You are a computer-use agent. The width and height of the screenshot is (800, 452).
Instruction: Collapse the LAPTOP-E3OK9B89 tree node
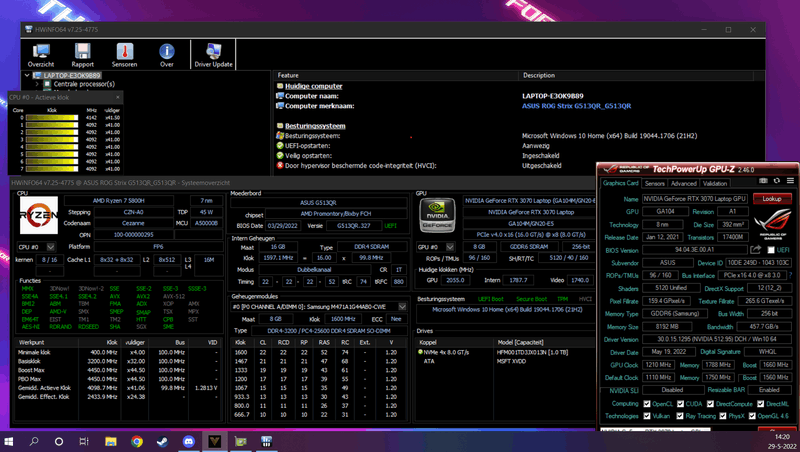click(27, 76)
